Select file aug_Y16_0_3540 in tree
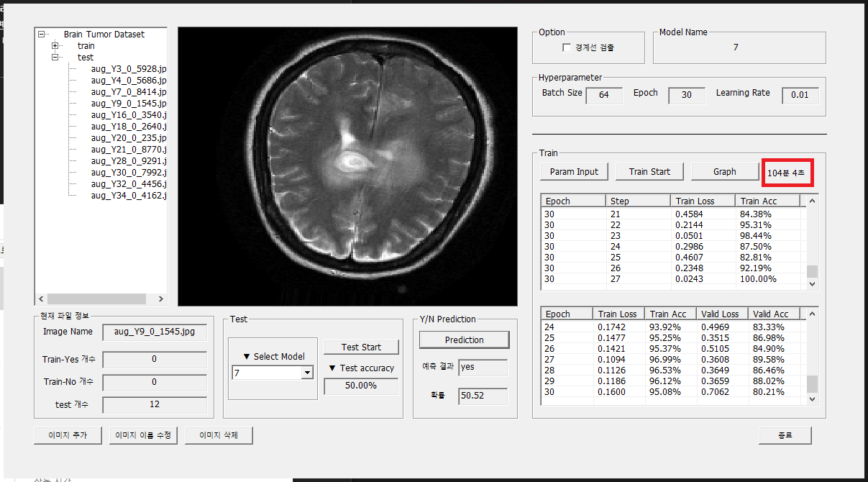868x482 pixels. click(x=129, y=114)
